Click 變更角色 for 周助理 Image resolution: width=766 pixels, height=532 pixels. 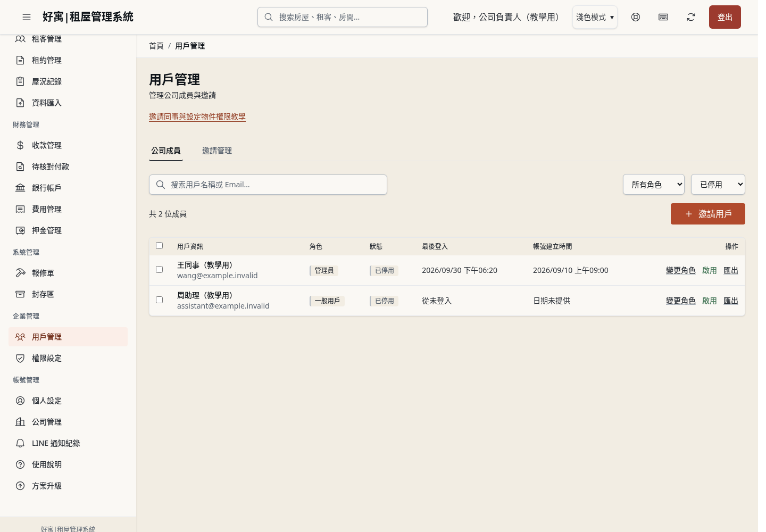pos(681,301)
